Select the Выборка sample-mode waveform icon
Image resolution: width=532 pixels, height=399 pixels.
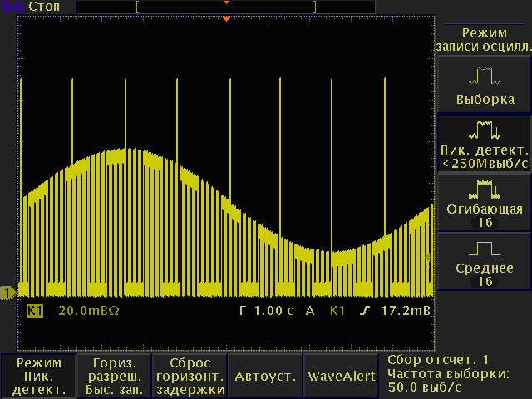coord(484,76)
